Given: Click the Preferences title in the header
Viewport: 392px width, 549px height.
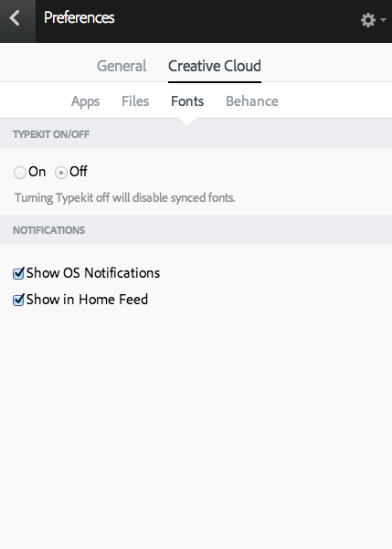Looking at the screenshot, I should [79, 17].
